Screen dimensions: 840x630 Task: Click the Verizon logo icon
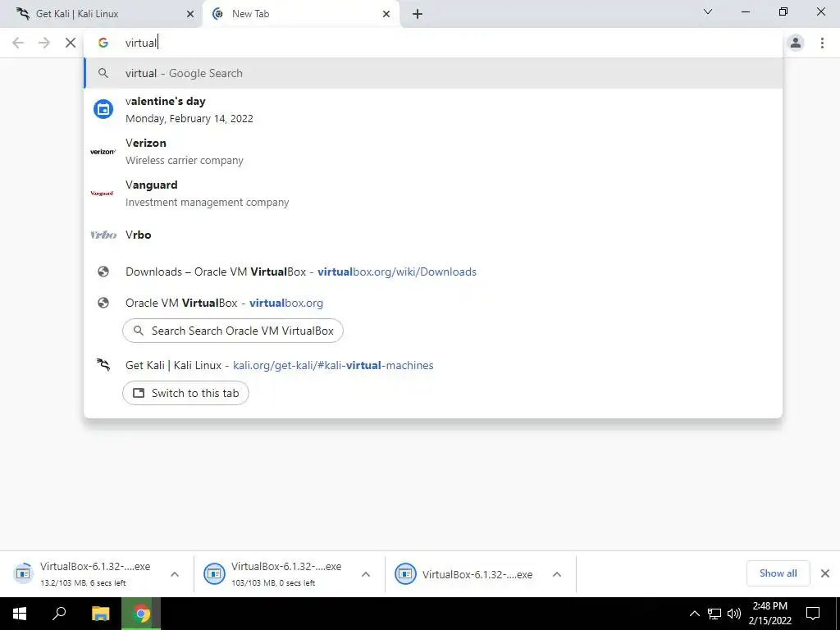103,152
